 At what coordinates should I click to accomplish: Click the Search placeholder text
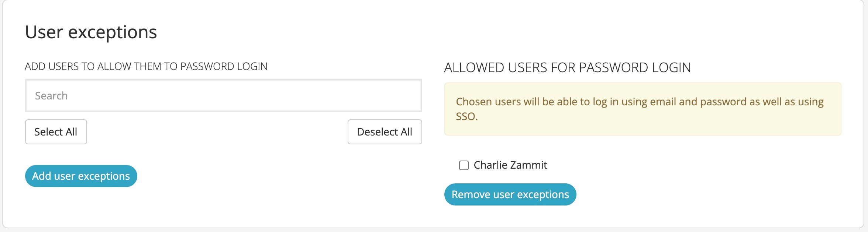(51, 96)
